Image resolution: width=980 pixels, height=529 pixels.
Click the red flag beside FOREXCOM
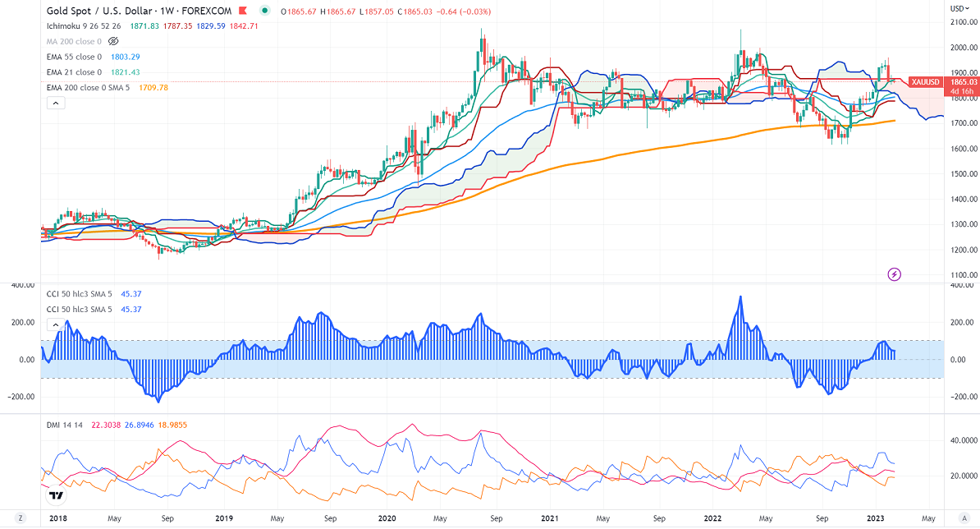tap(244, 11)
